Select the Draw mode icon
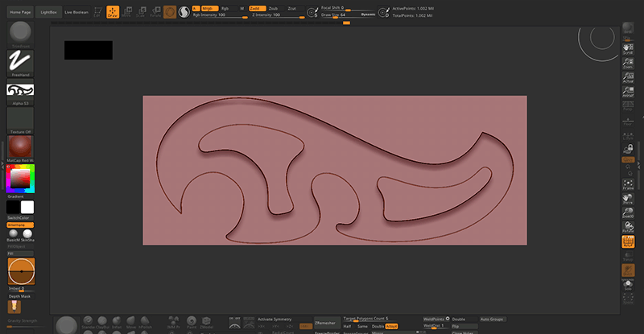The image size is (644, 334). point(113,12)
